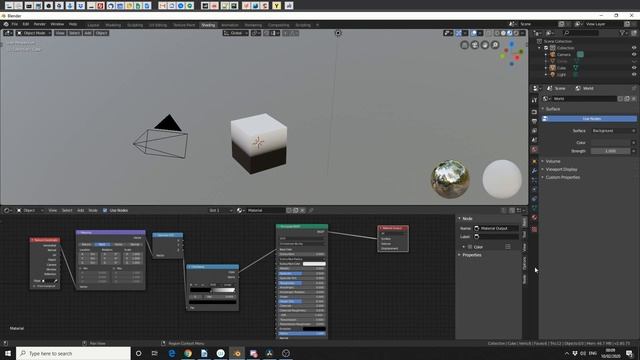Open the Object properties tab
The width and height of the screenshot is (640, 360).
click(534, 161)
